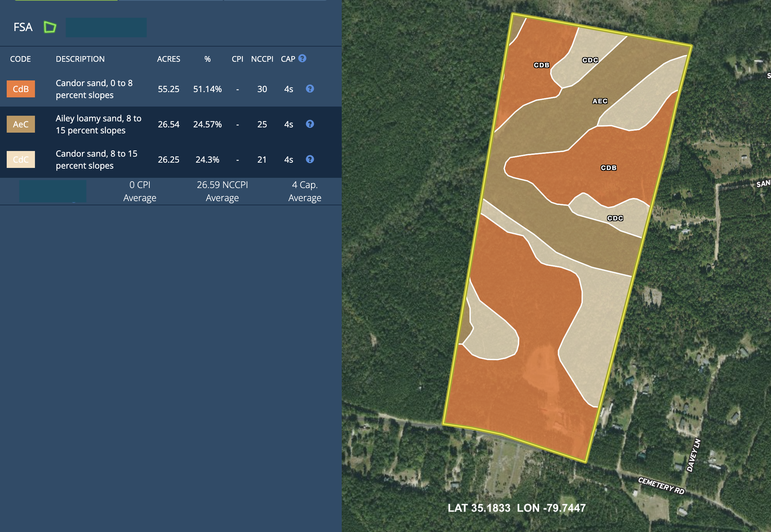771x532 pixels.
Task: Select the cream CdC color swatch
Action: pyautogui.click(x=21, y=159)
